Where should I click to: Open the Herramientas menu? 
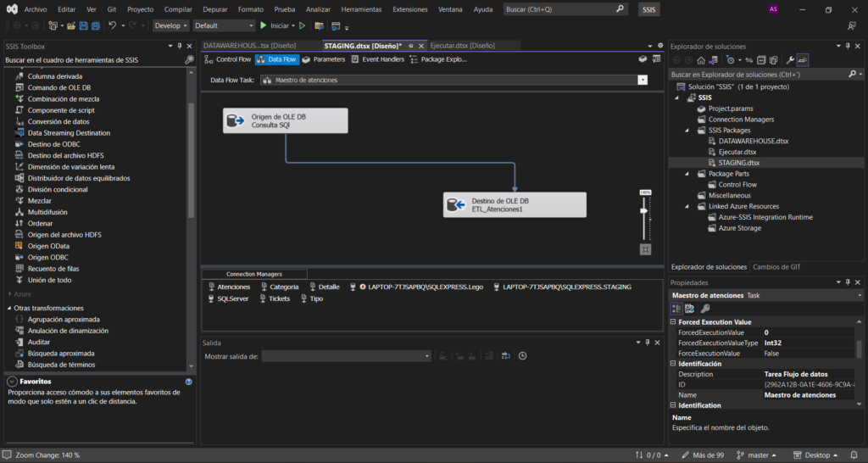click(361, 9)
